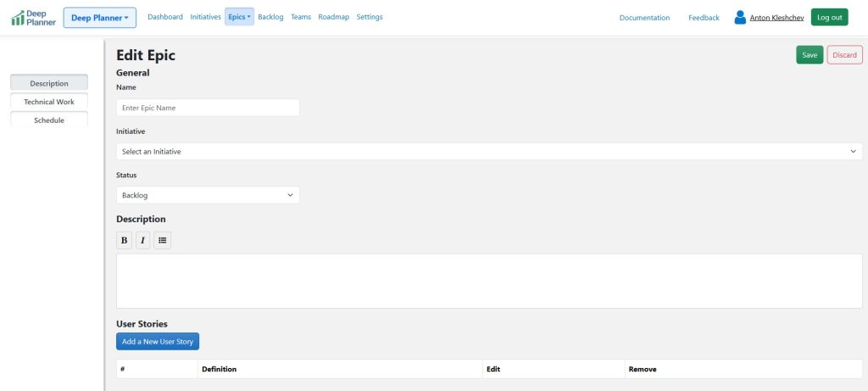Screen dimensions: 868x391
Task: Expand the Epics menu dropdown
Action: [239, 17]
